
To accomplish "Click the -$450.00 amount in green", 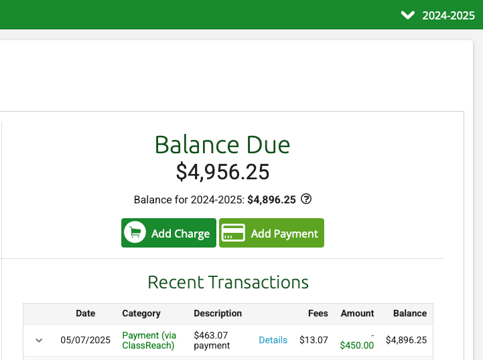I will click(x=357, y=341).
